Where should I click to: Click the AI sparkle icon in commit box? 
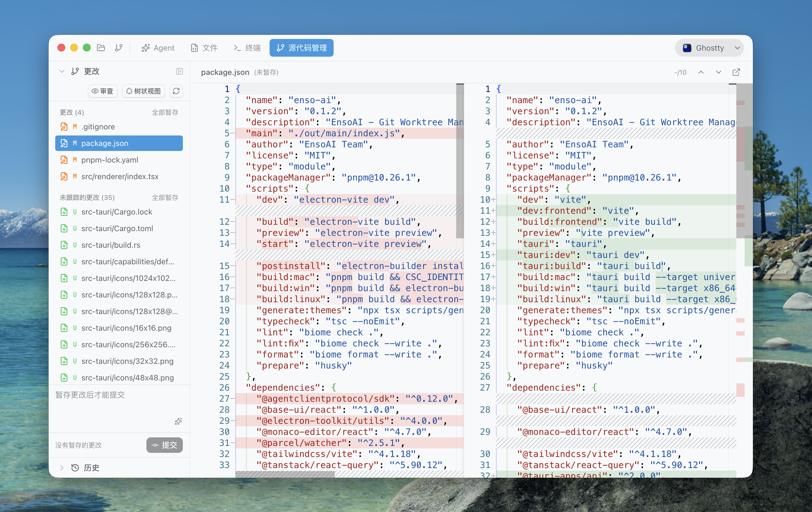tap(178, 421)
